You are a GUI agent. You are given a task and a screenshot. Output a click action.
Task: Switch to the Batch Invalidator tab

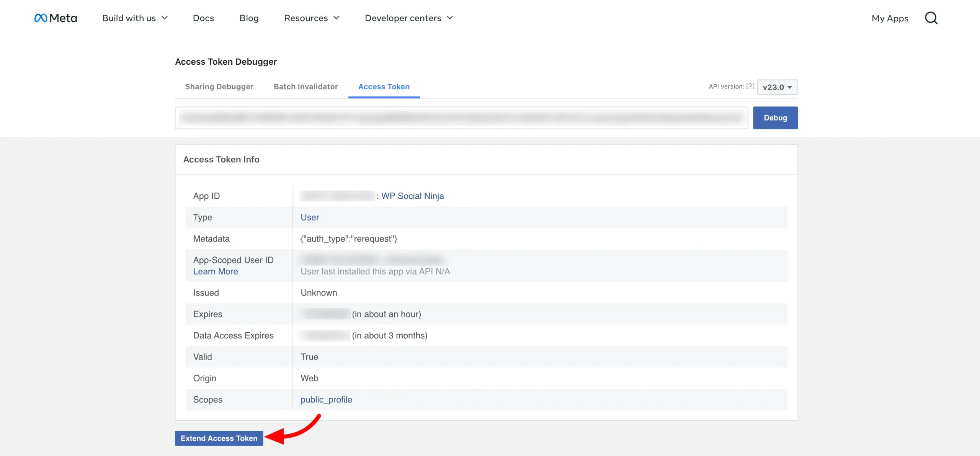pos(305,87)
